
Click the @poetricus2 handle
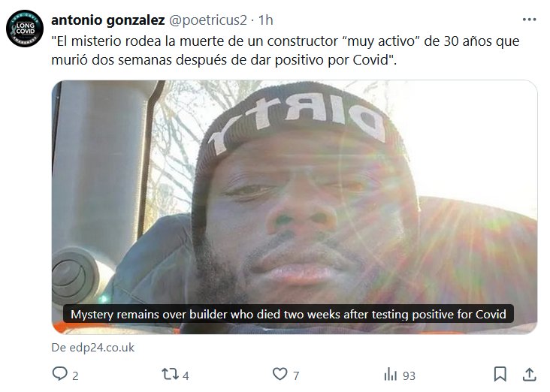(x=208, y=20)
